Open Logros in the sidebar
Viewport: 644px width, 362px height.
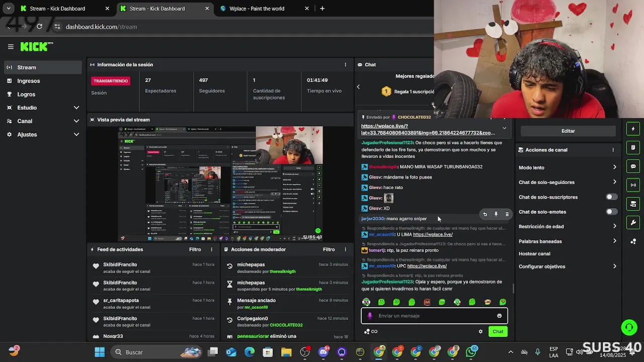point(43,94)
